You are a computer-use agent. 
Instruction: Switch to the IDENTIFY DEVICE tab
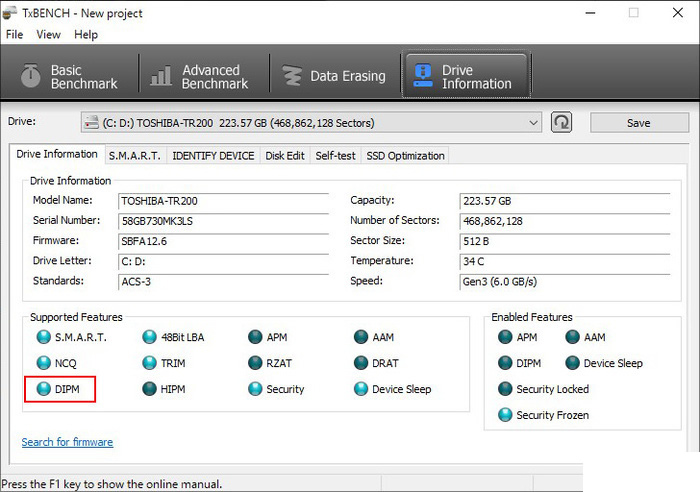[213, 155]
